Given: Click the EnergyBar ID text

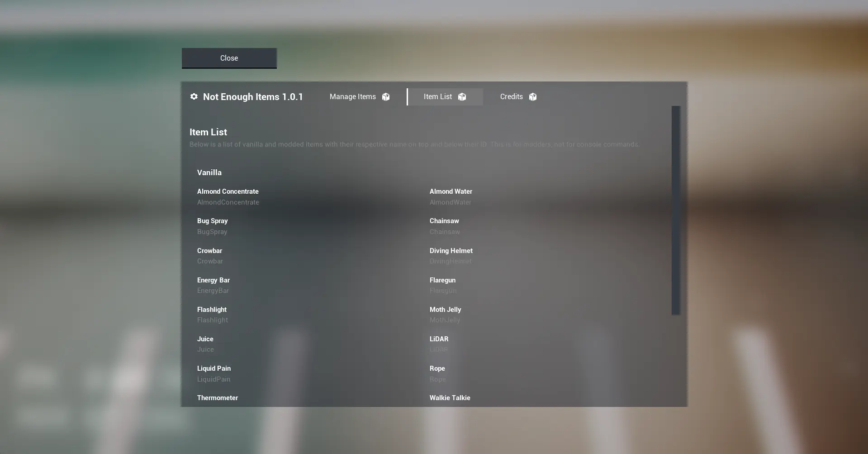Looking at the screenshot, I should coord(213,291).
